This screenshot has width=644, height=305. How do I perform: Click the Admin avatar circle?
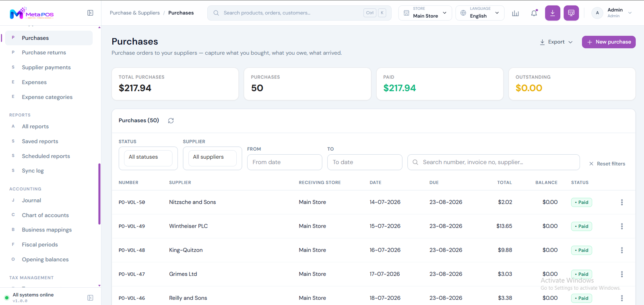click(597, 13)
